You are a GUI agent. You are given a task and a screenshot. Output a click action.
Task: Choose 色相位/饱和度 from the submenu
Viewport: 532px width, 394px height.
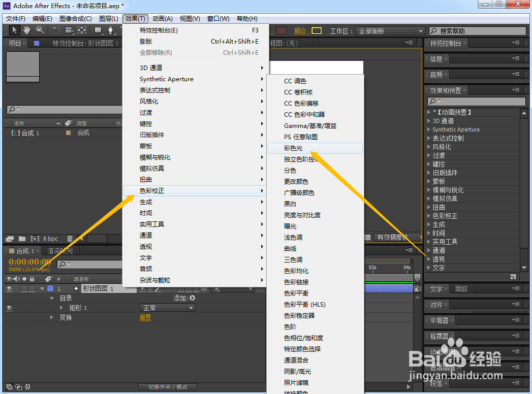[315, 338]
